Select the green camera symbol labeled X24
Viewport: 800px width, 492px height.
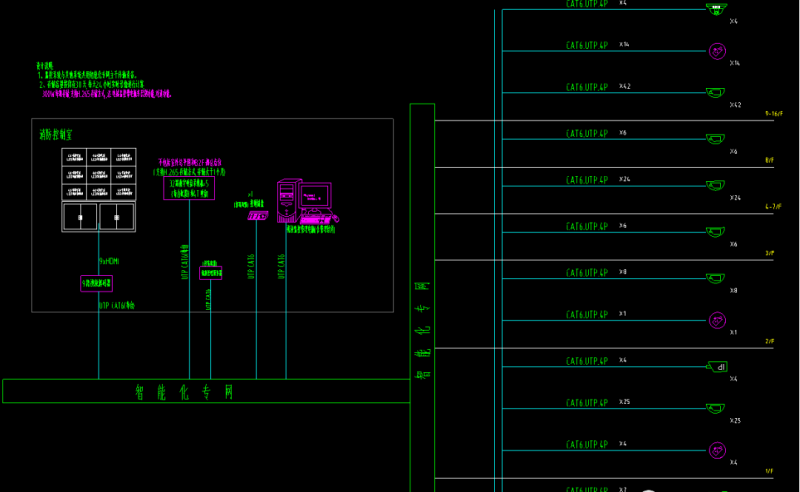[716, 185]
